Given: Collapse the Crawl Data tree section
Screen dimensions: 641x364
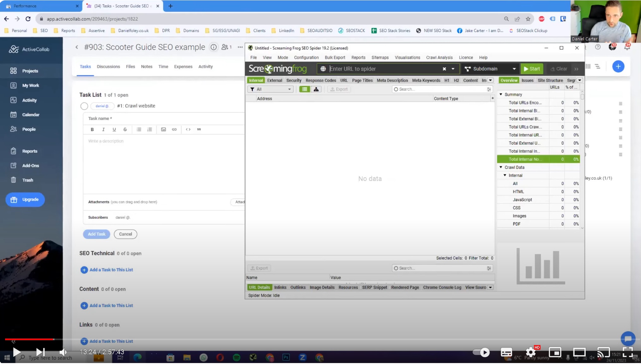Looking at the screenshot, I should tap(501, 167).
